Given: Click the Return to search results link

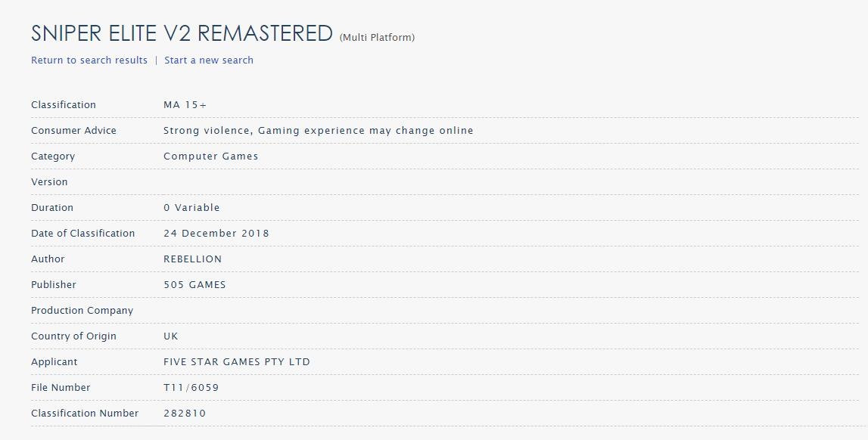Looking at the screenshot, I should (x=89, y=60).
